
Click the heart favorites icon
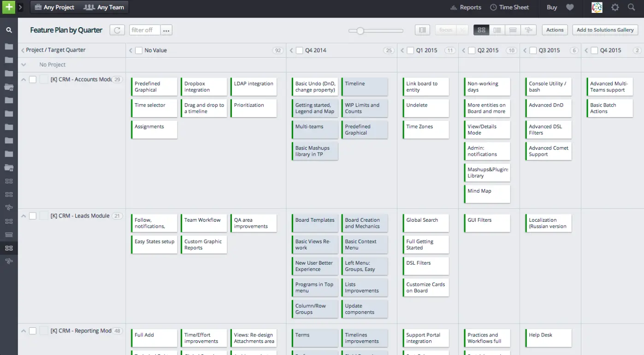570,7
